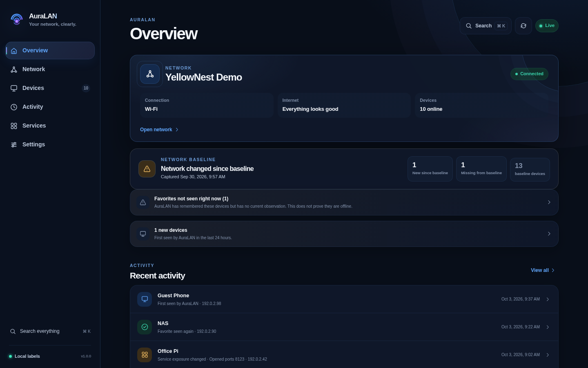Click Captured Sep 30, 2026 text
Screen dimensions: 588x368
tap(193, 177)
